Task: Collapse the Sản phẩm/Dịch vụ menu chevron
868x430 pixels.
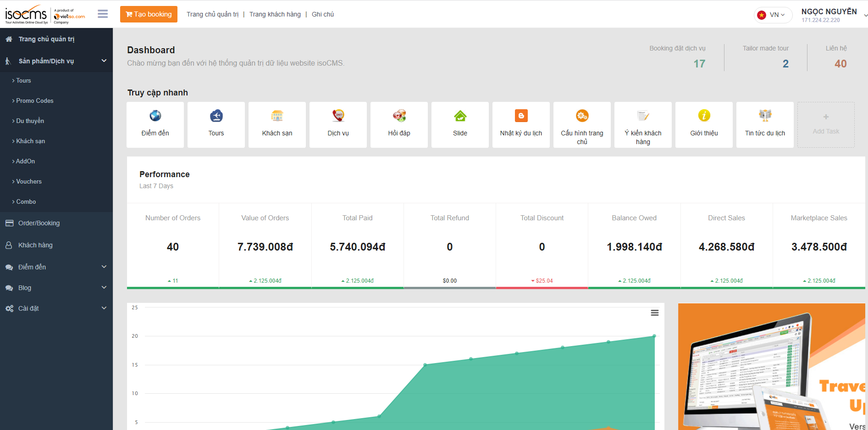Action: [x=104, y=61]
